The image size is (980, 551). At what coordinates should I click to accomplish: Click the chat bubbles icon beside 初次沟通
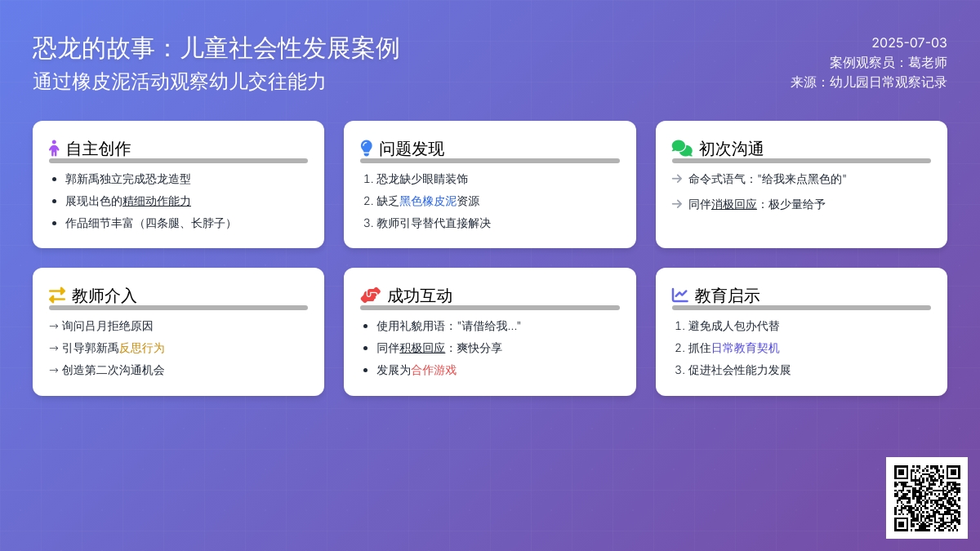682,149
